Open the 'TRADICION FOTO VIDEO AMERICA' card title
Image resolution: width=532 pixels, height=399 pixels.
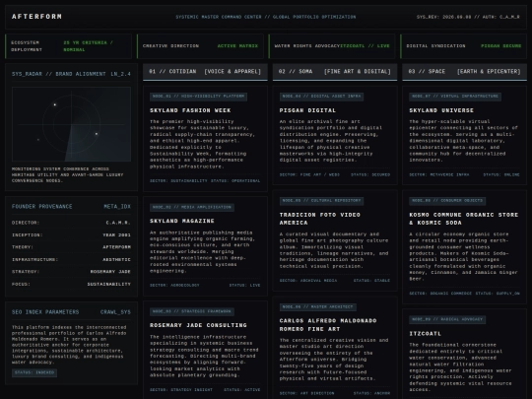point(320,219)
